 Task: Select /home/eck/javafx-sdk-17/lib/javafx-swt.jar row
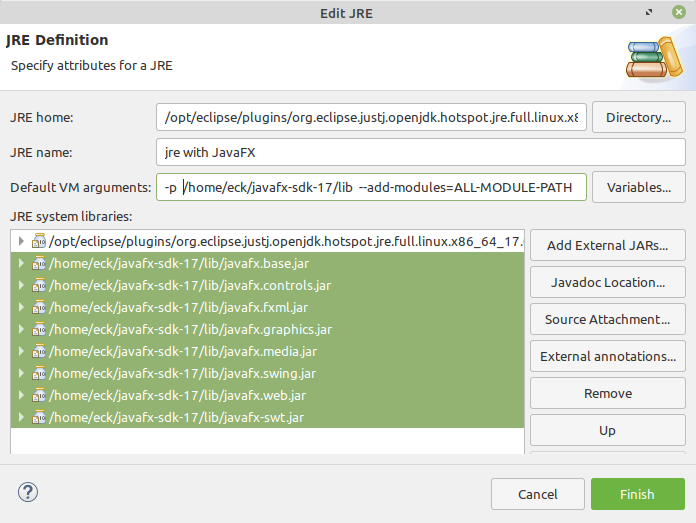tap(267, 417)
